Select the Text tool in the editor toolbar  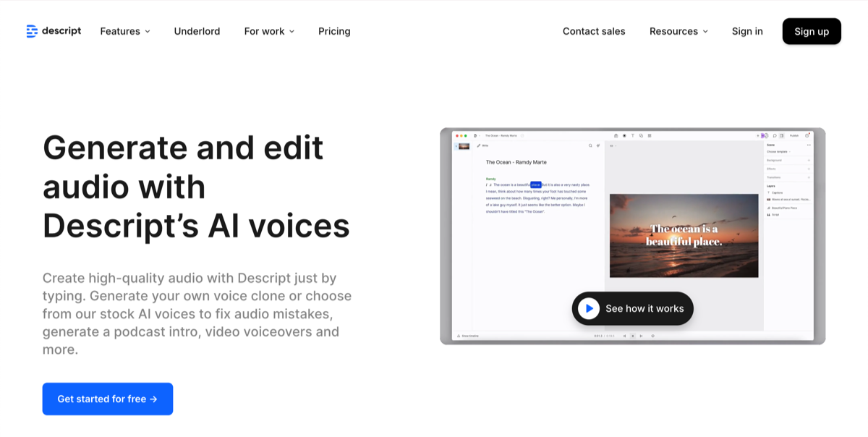(x=633, y=136)
